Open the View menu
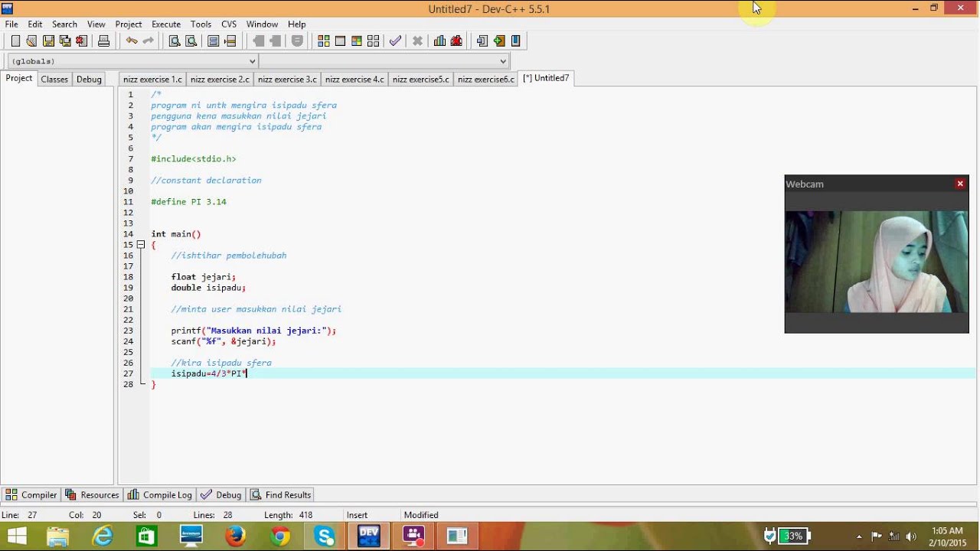 (x=96, y=24)
